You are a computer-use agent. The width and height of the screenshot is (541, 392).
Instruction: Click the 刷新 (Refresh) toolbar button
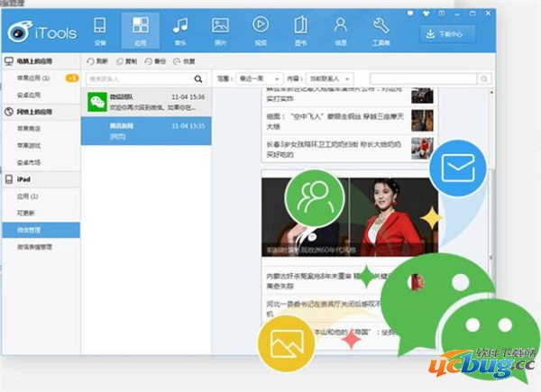[x=98, y=60]
